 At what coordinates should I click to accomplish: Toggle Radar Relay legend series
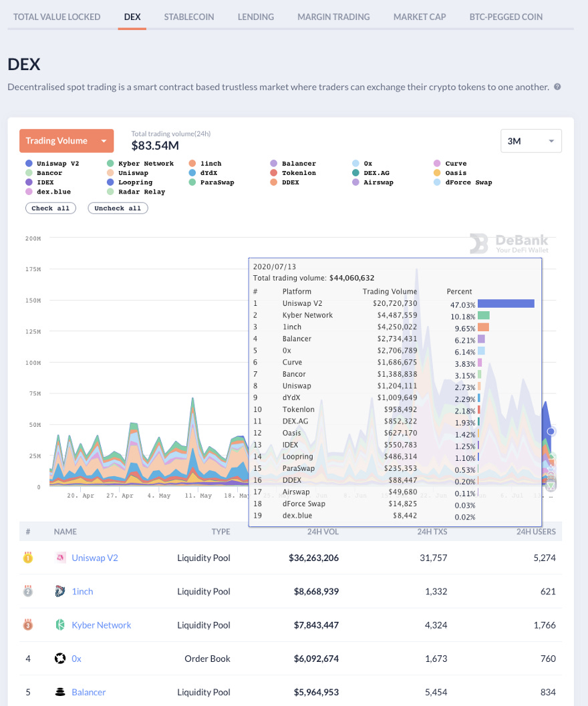pos(136,192)
